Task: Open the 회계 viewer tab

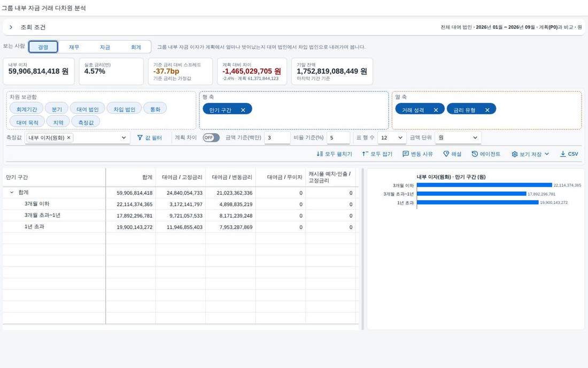Action: pos(136,47)
